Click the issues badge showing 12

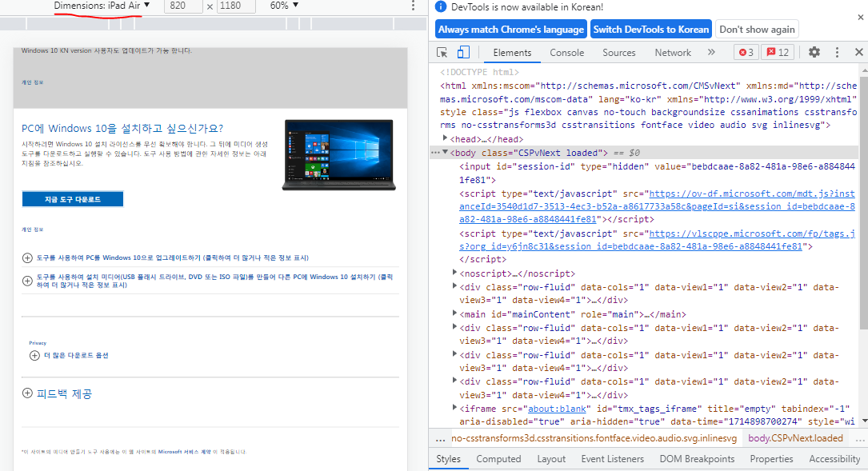(x=778, y=52)
